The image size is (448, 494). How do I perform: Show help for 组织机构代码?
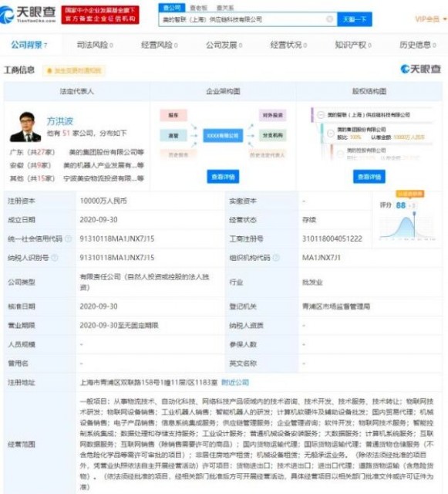click(276, 258)
